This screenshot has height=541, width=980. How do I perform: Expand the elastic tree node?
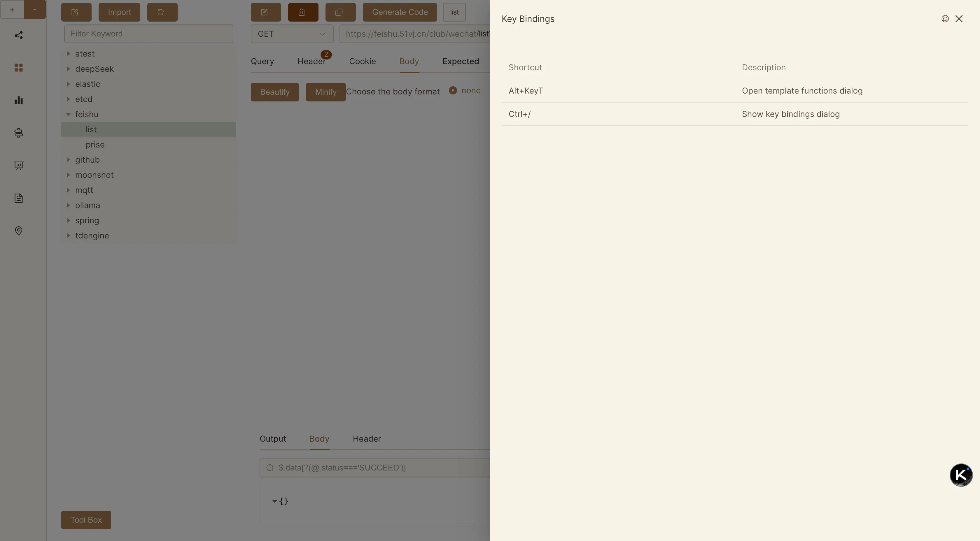coord(69,84)
